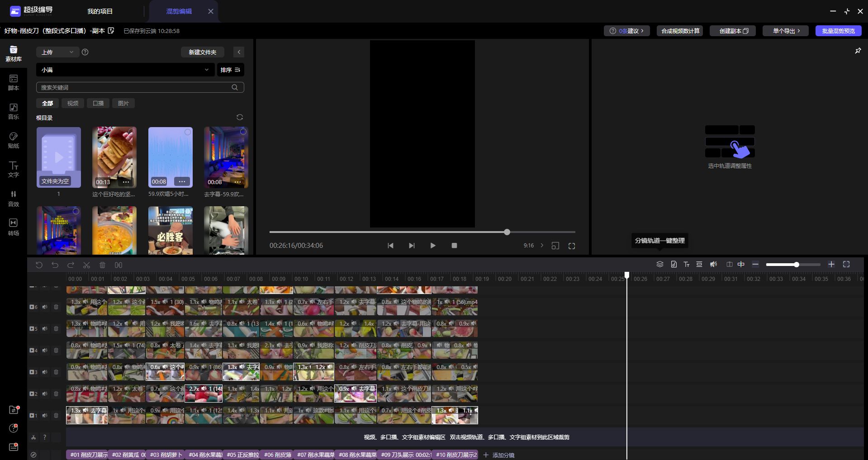Click 新建文件夹 button
Image resolution: width=868 pixels, height=460 pixels.
click(202, 52)
